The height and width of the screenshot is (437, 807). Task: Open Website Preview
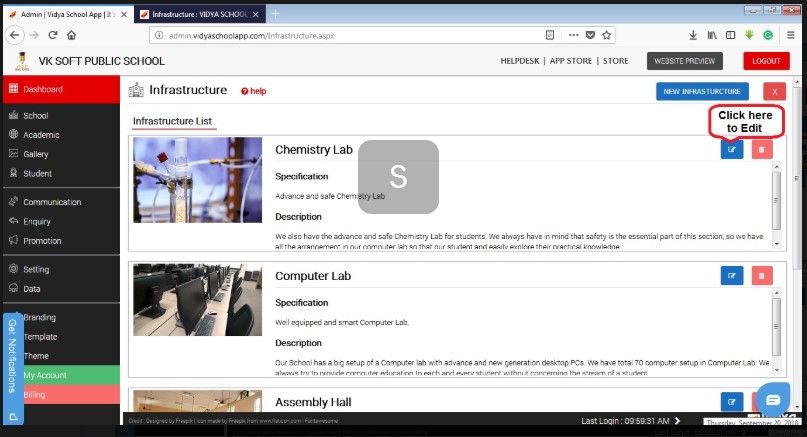coord(685,61)
